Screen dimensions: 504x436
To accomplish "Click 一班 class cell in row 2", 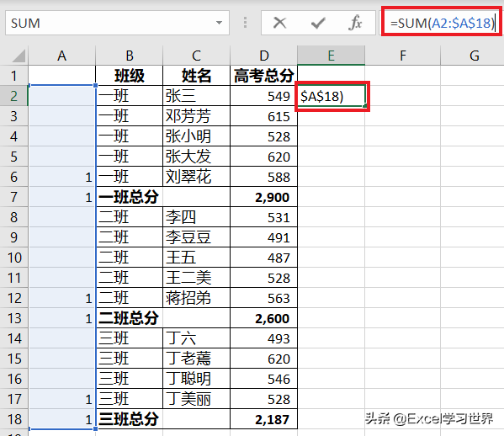I will click(x=130, y=96).
